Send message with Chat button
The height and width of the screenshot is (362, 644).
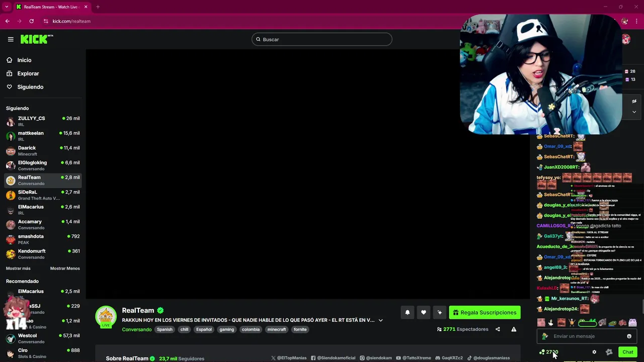627,352
